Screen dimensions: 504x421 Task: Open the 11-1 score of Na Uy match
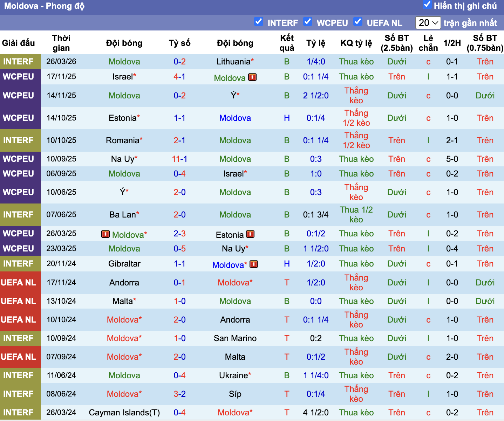pyautogui.click(x=180, y=159)
